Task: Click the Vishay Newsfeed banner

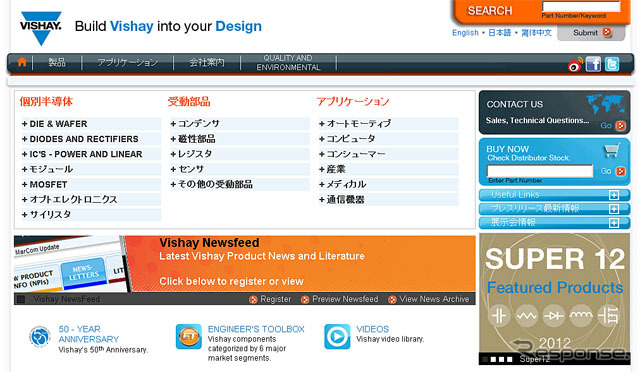Action: (x=244, y=264)
